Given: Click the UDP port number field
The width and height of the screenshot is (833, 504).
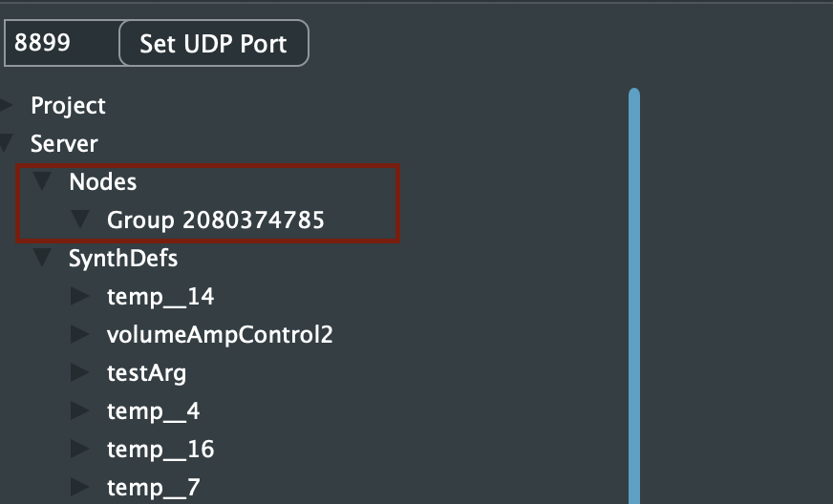Looking at the screenshot, I should (60, 44).
